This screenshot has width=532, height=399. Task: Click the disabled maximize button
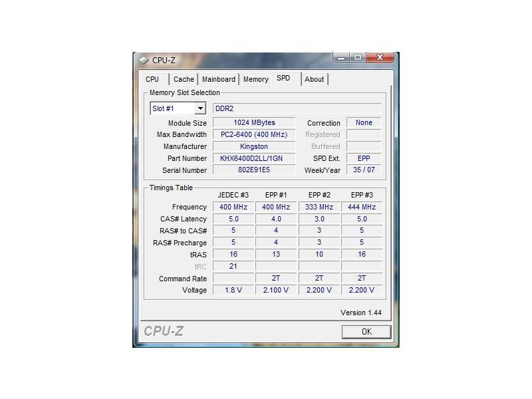pos(358,58)
